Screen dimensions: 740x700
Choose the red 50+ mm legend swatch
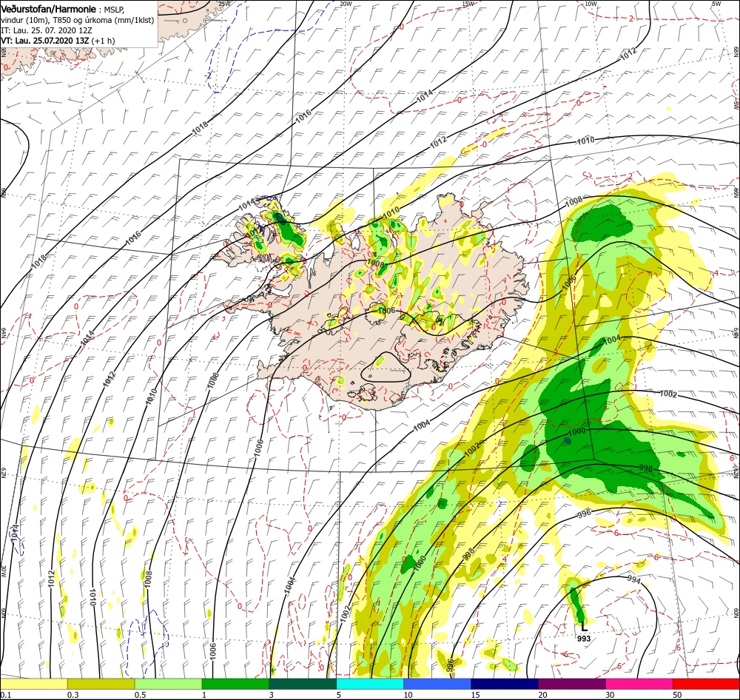(706, 684)
